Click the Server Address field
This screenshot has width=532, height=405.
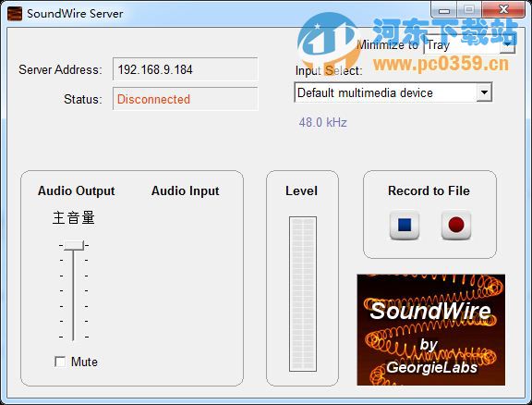tap(186, 69)
